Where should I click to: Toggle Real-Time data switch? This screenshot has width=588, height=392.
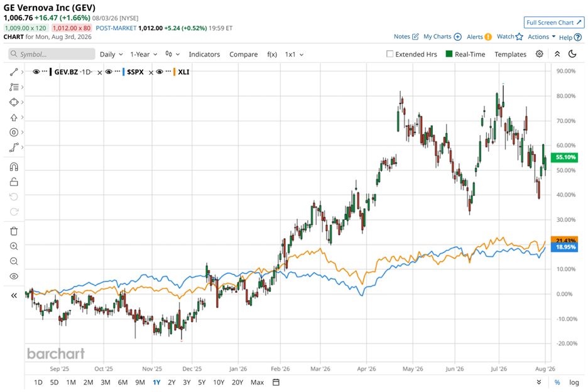(449, 54)
